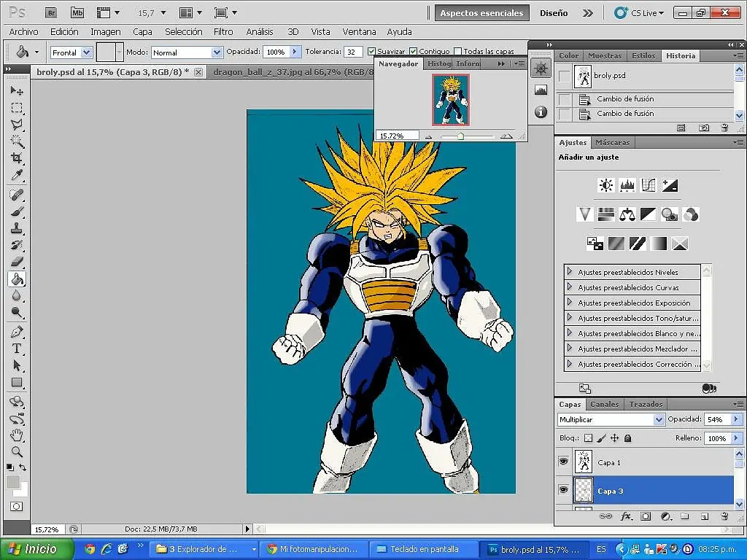Click the Tolerancia input field

352,52
